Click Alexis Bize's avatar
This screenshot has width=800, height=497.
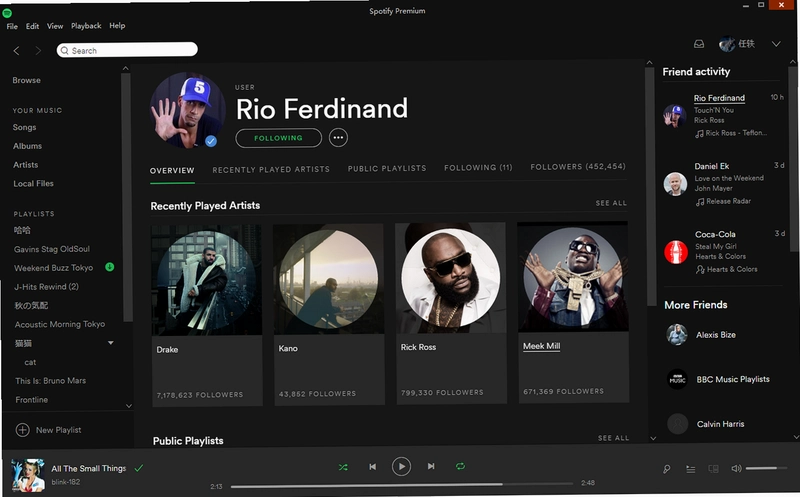[x=677, y=335]
